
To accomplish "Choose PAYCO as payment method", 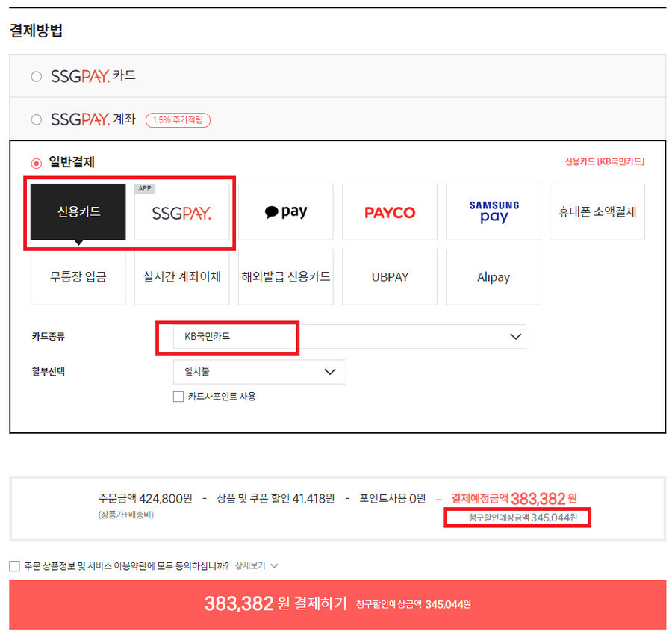I will coord(390,212).
